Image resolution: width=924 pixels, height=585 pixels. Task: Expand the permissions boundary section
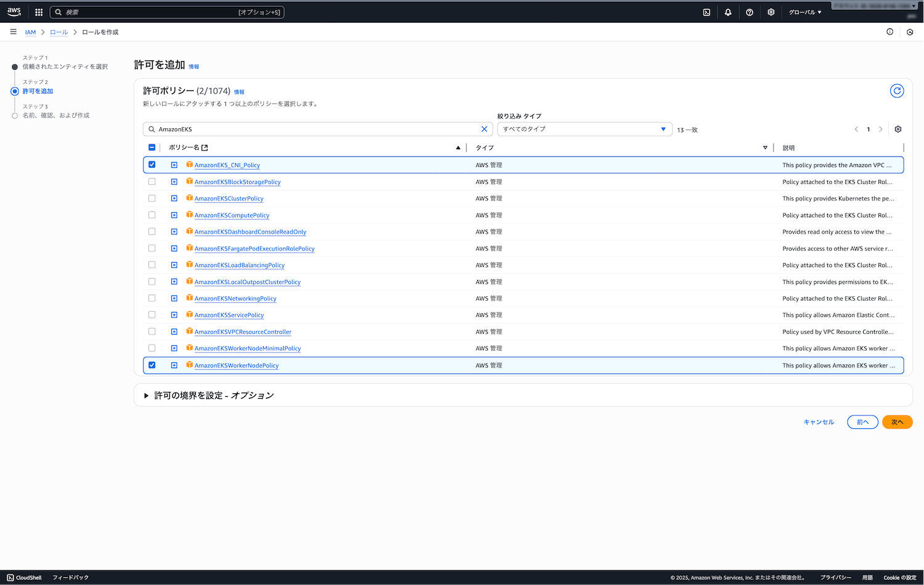point(147,396)
